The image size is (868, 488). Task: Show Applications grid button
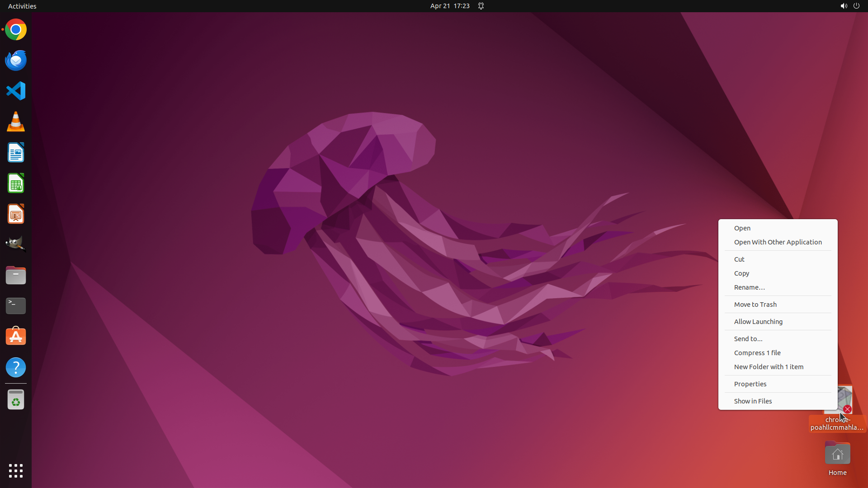pos(16,471)
